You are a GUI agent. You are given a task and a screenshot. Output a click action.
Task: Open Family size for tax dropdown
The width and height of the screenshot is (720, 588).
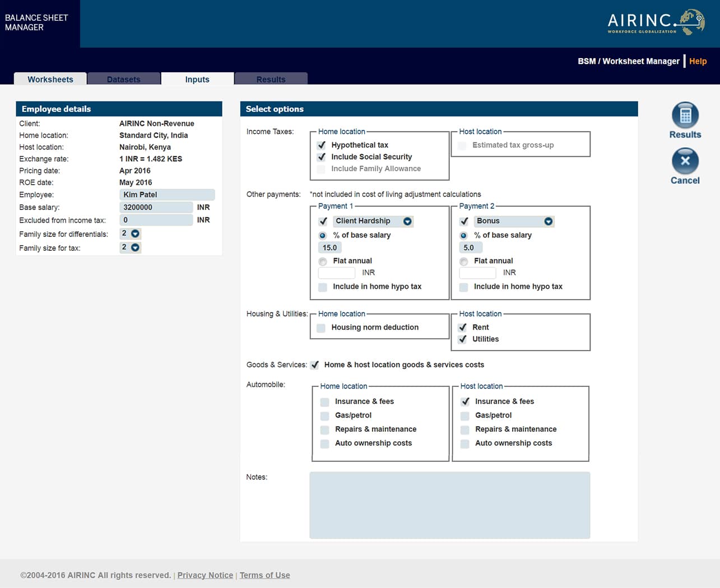(x=135, y=248)
